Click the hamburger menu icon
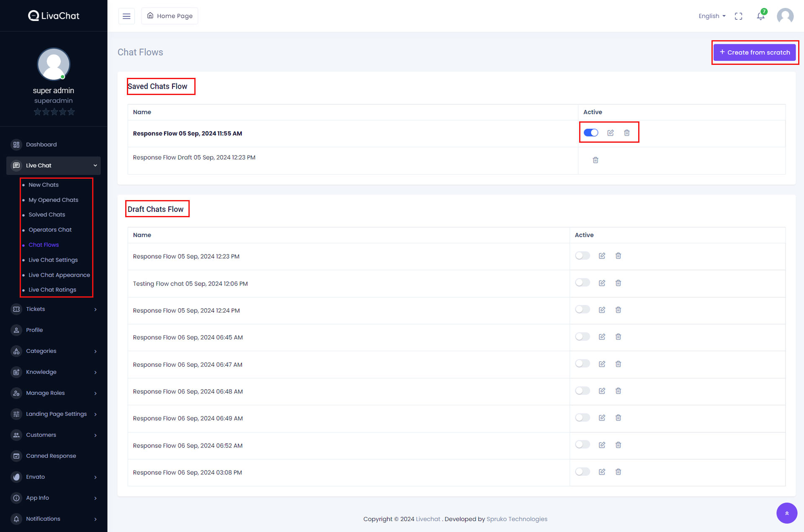Screen dimensions: 804x532 (126, 16)
